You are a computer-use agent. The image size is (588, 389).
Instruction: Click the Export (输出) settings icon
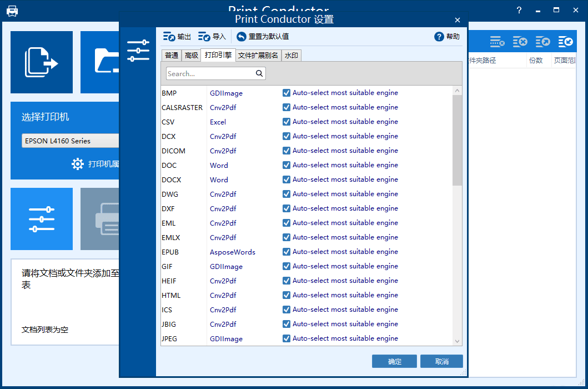point(169,37)
